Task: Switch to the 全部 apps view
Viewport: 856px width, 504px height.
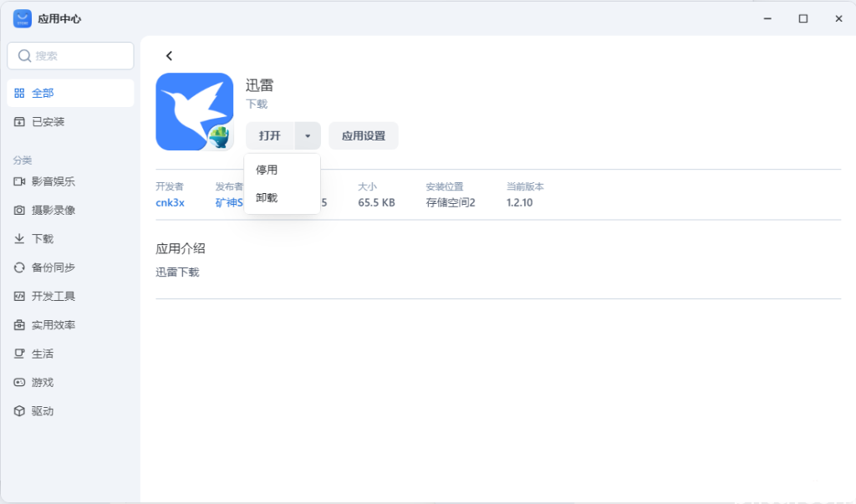Action: point(43,94)
